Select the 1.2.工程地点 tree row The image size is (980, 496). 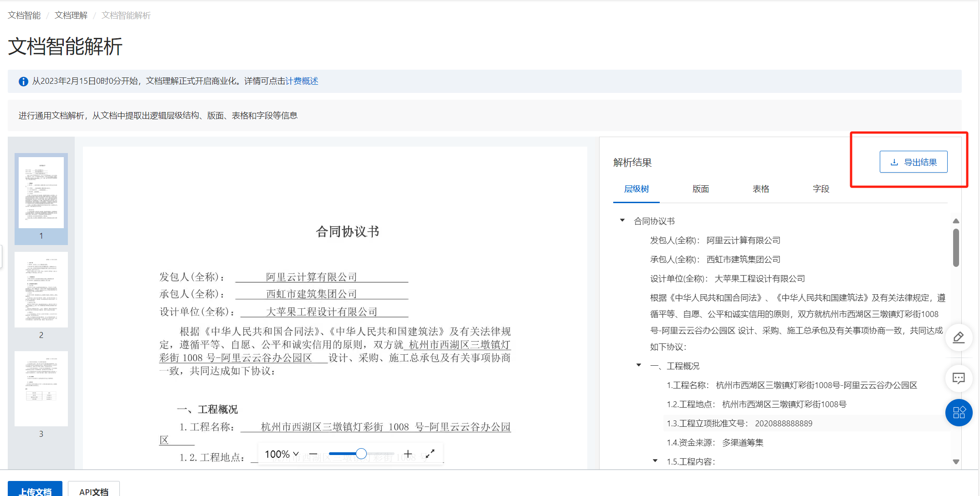click(756, 404)
